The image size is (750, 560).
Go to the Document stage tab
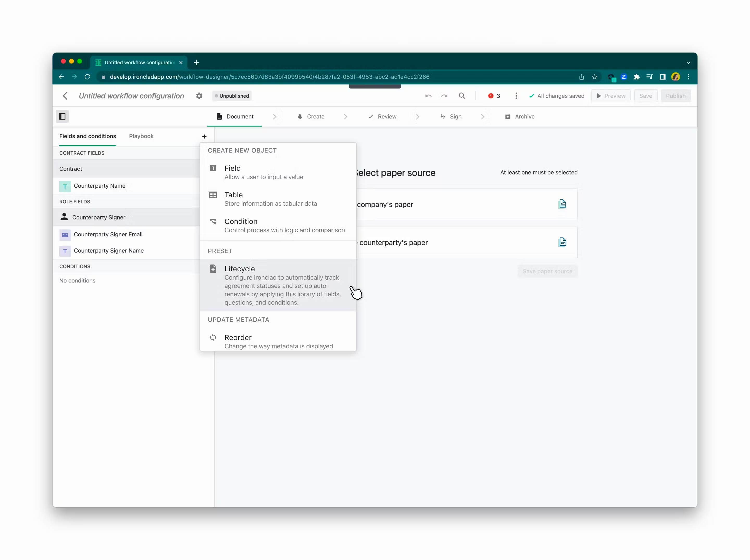pyautogui.click(x=235, y=117)
